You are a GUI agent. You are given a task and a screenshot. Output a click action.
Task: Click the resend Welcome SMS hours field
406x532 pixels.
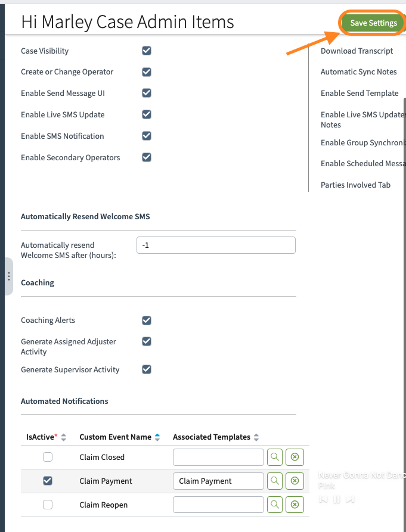tap(216, 245)
